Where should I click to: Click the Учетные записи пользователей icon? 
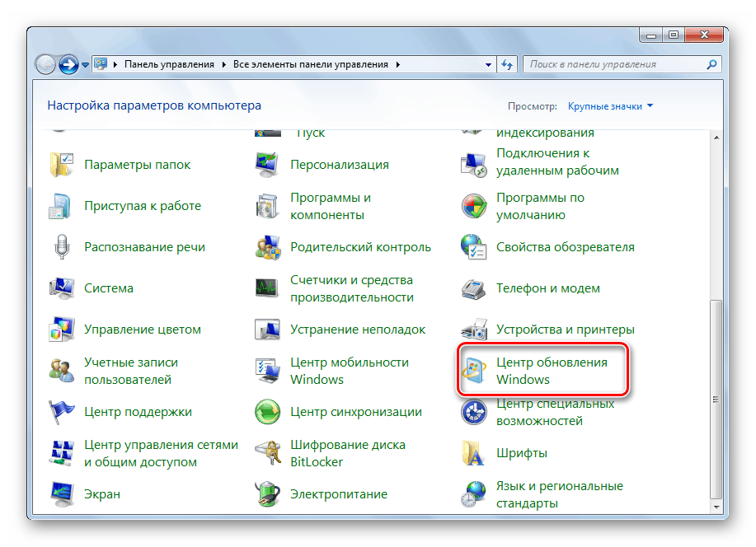coord(62,371)
